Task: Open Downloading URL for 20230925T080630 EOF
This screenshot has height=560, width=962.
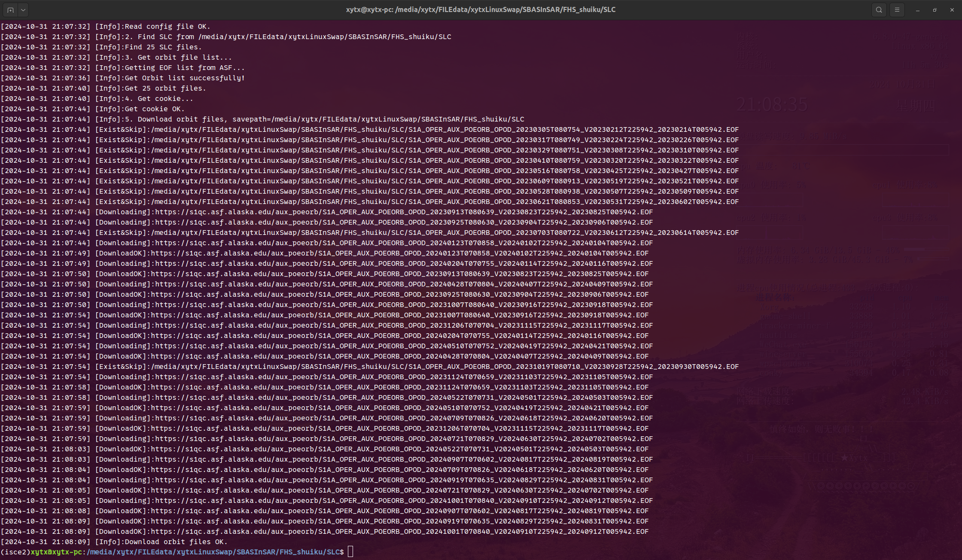Action: 404,222
